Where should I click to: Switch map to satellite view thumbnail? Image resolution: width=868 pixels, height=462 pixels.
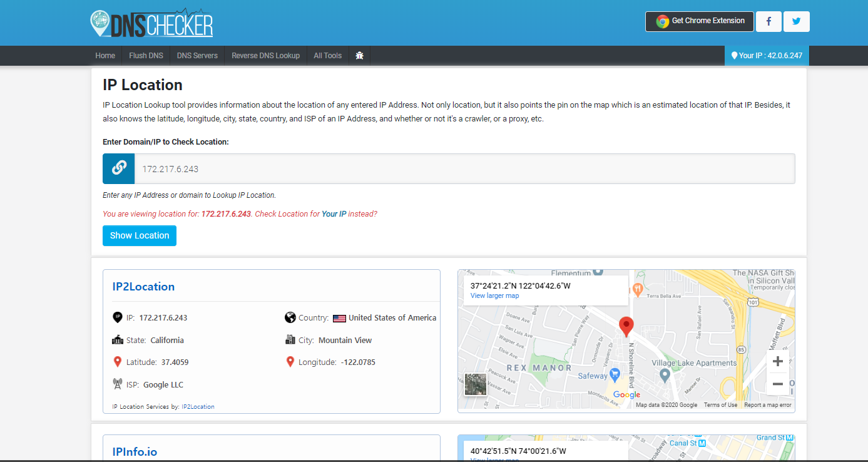[476, 384]
